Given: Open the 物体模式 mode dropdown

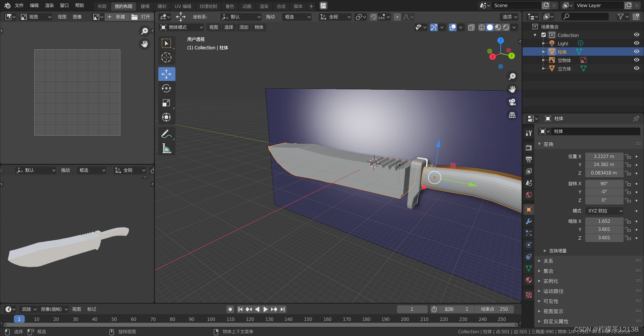Looking at the screenshot, I should pos(181,28).
